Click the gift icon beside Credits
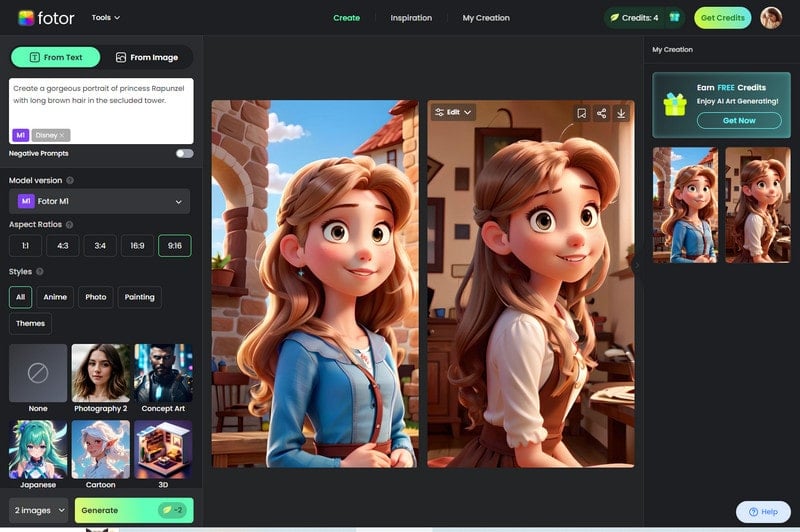Image resolution: width=800 pixels, height=532 pixels. point(674,17)
